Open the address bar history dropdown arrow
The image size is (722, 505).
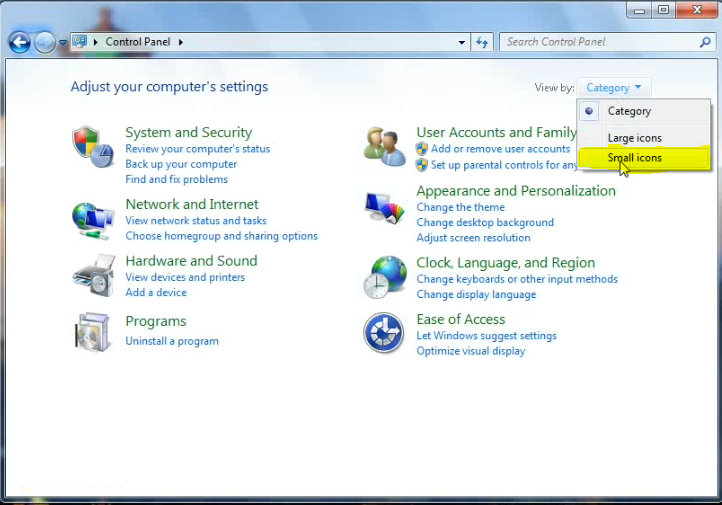pos(461,42)
